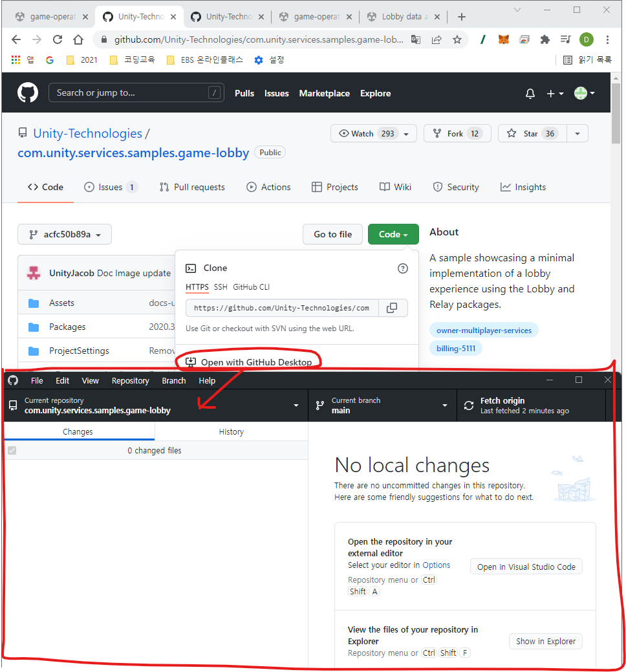
Task: Click the GitHub octocat logo in header
Action: tap(28, 92)
